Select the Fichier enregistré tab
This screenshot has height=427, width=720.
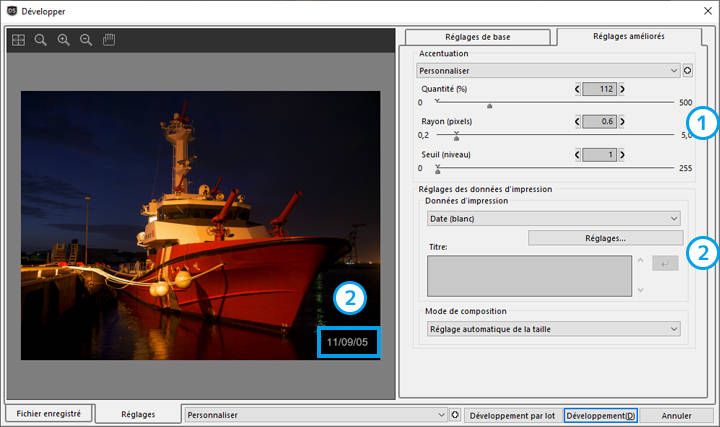(x=49, y=413)
